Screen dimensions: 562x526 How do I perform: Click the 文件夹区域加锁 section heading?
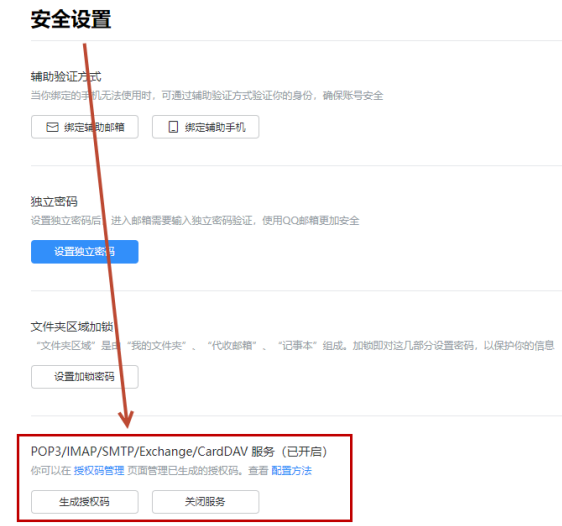72,326
